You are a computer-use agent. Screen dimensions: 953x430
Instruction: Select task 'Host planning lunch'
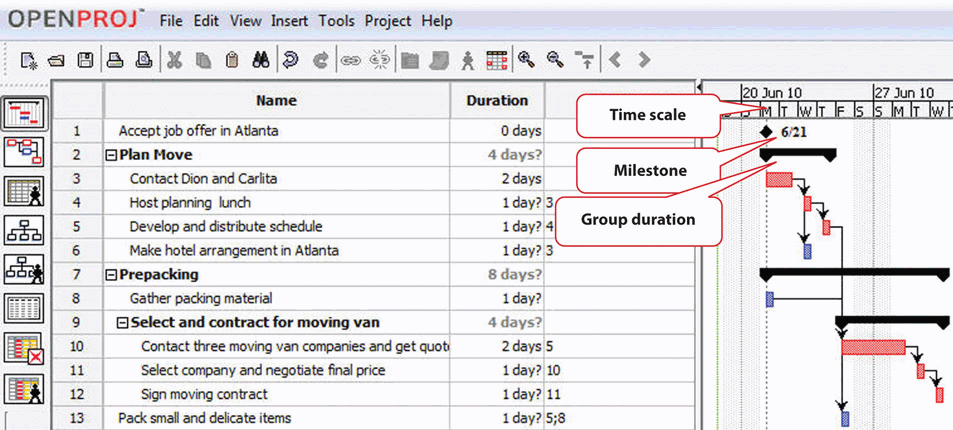tap(190, 203)
